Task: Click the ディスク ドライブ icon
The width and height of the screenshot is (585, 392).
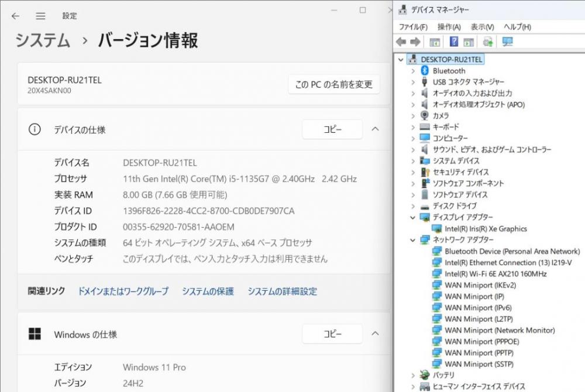Action: click(x=425, y=207)
